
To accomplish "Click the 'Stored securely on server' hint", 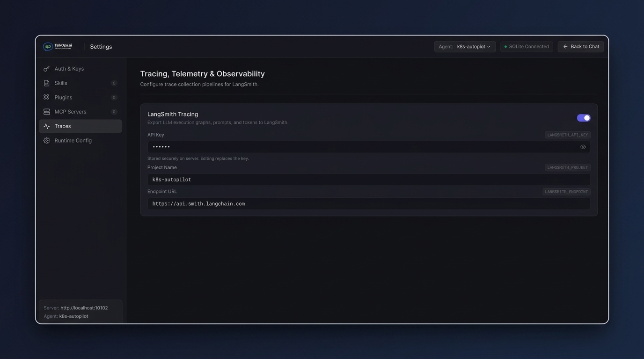I will [x=198, y=158].
